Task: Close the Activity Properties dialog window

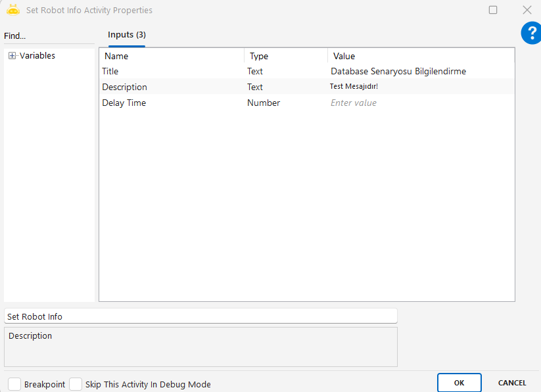Action: [527, 10]
